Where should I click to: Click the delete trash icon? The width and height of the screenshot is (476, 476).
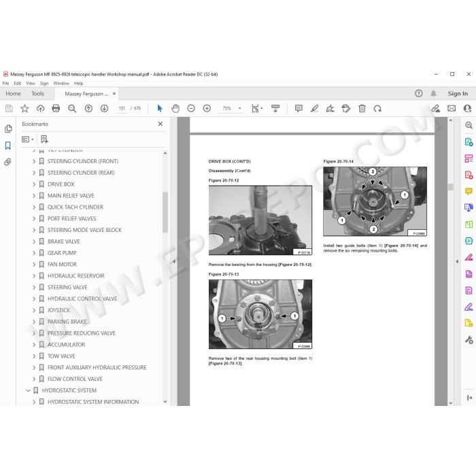point(362,108)
